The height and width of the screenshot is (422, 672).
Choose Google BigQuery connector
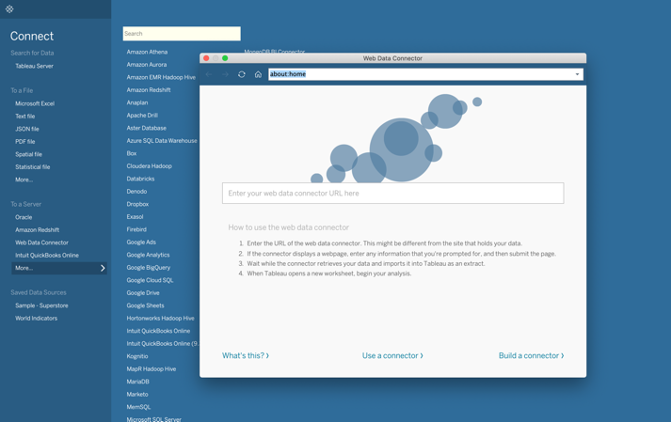pyautogui.click(x=148, y=267)
